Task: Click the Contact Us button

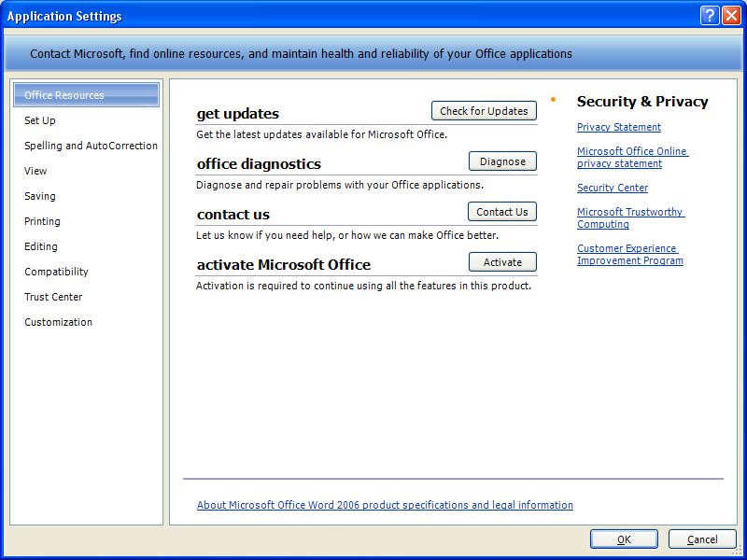Action: click(502, 212)
